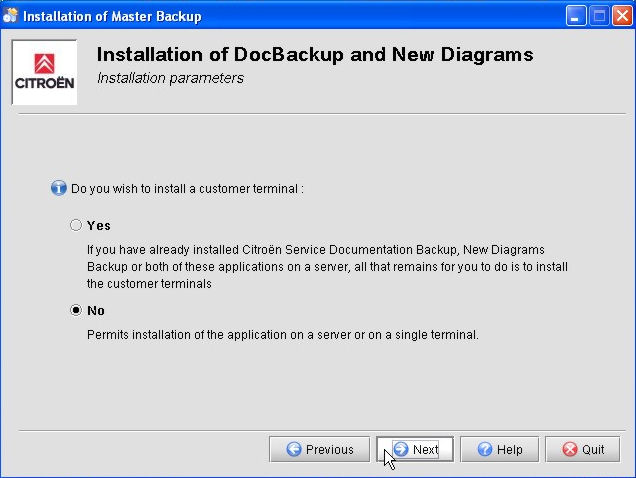The height and width of the screenshot is (478, 636).
Task: Proceed by clicking the Next button label
Action: click(426, 450)
